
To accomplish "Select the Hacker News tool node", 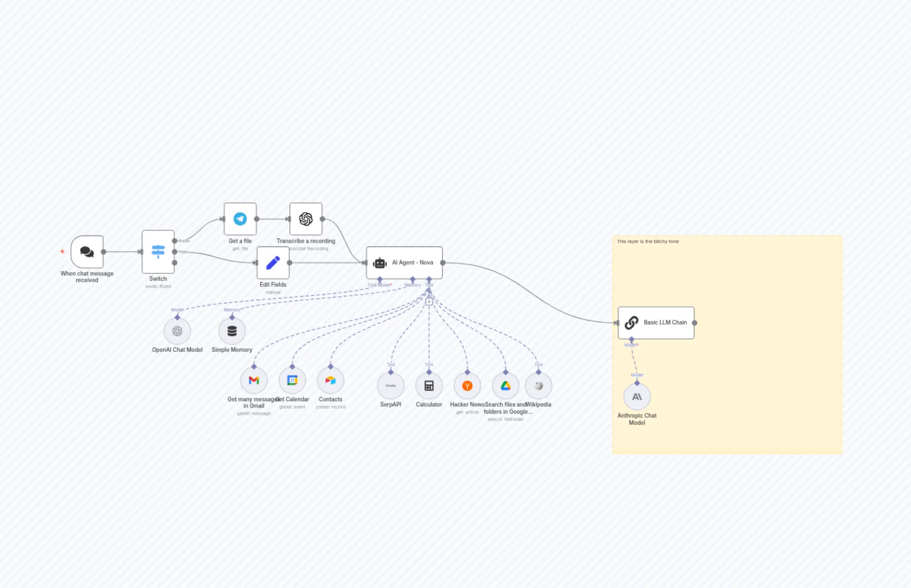I will 467,386.
